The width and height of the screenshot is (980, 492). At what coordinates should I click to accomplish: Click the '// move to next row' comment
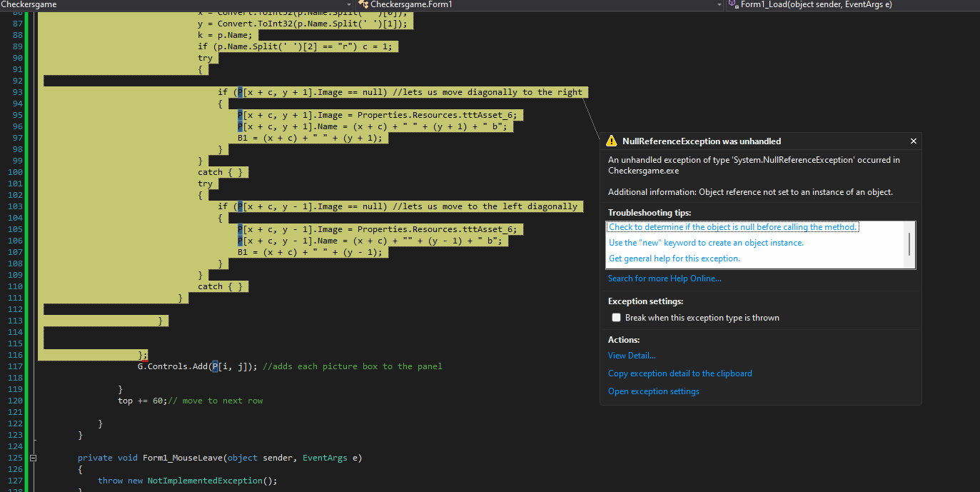coord(216,401)
